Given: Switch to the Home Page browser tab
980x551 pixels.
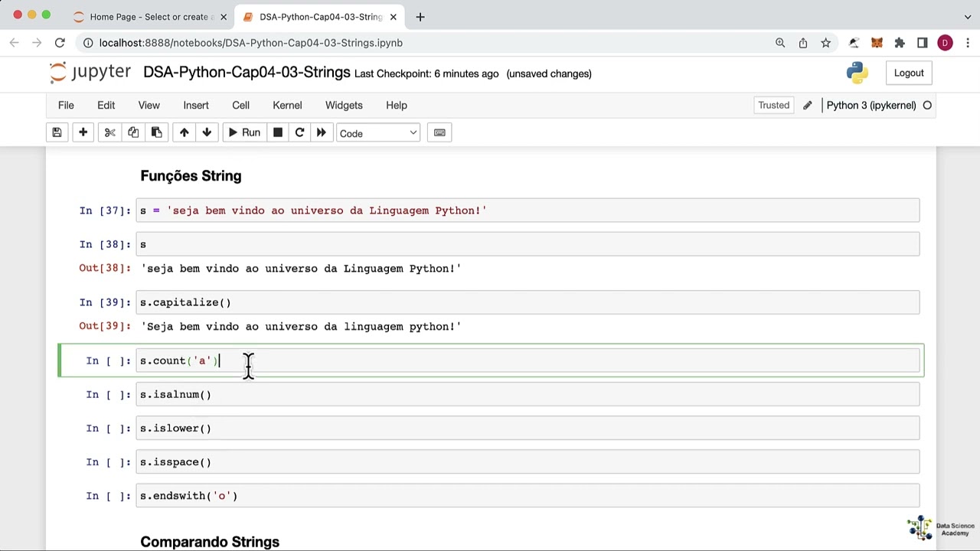Looking at the screenshot, I should (149, 16).
